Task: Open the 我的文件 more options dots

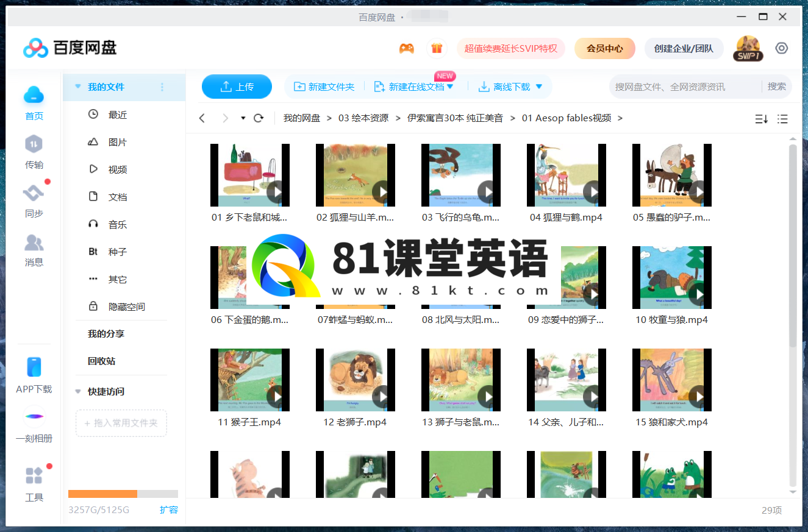Action: [162, 87]
